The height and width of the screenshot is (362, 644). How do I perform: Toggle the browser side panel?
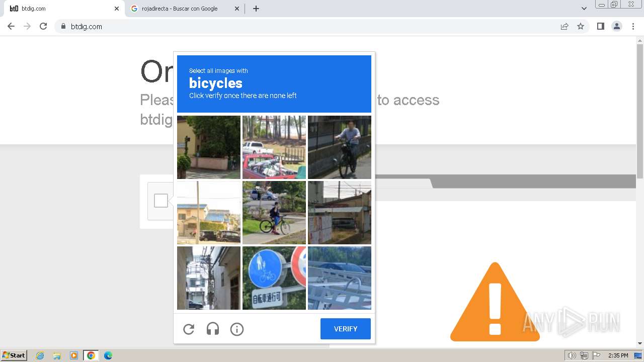point(600,26)
